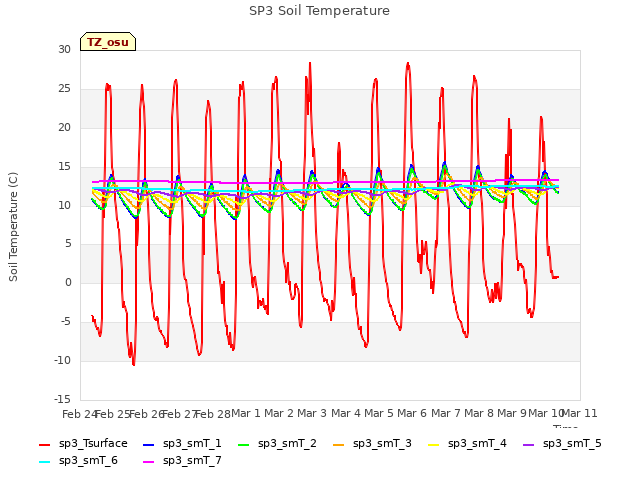Click the Mar 8 x-axis label
This screenshot has height=480, width=640.
click(x=479, y=413)
